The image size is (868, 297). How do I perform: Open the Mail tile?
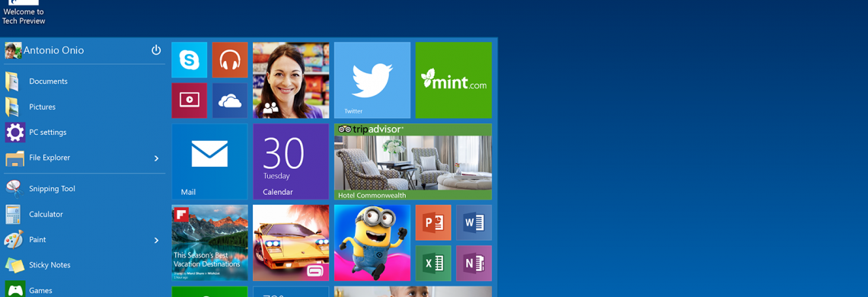[210, 161]
